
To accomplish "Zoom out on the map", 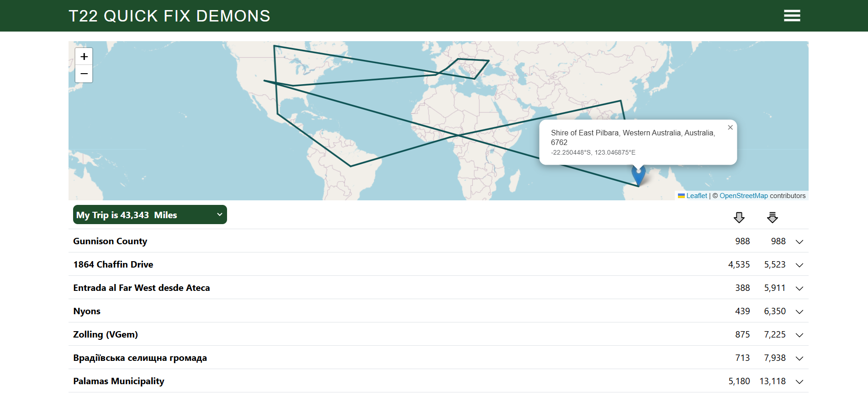I will click(x=84, y=74).
